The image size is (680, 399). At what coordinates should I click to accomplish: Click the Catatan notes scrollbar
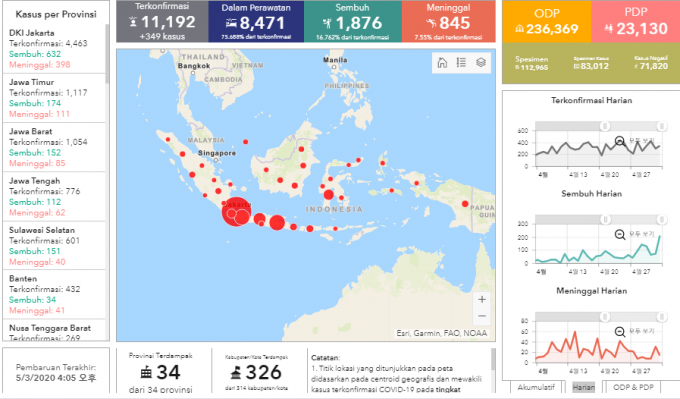(493, 360)
